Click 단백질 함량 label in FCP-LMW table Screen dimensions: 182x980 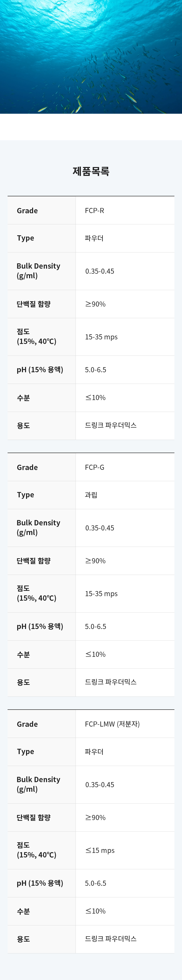34,817
